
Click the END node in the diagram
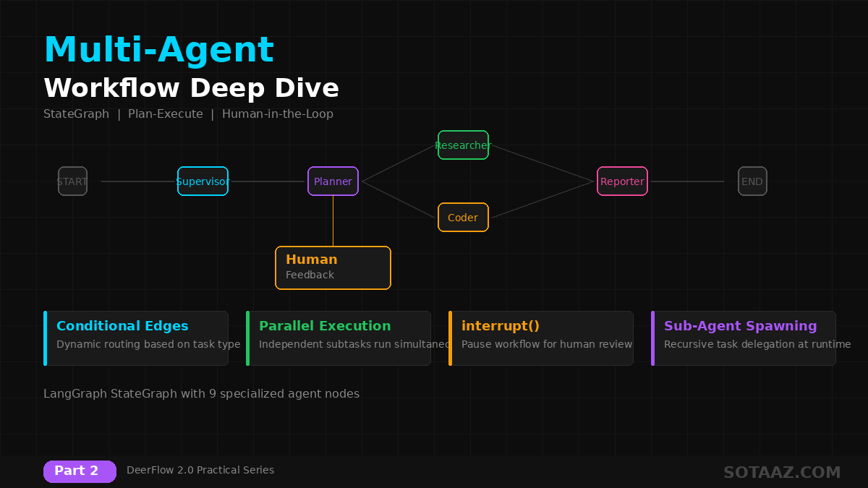point(752,181)
